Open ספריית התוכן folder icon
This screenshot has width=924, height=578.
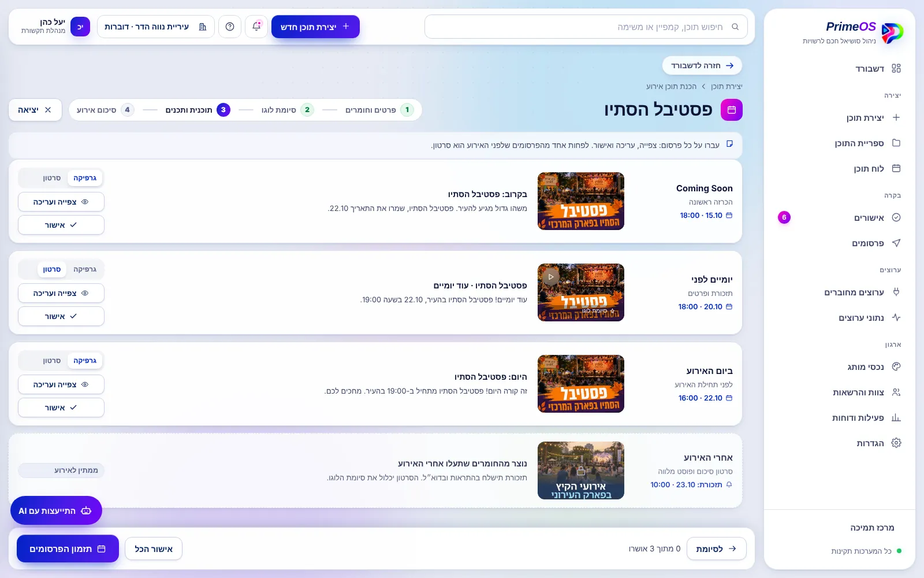[x=896, y=143]
